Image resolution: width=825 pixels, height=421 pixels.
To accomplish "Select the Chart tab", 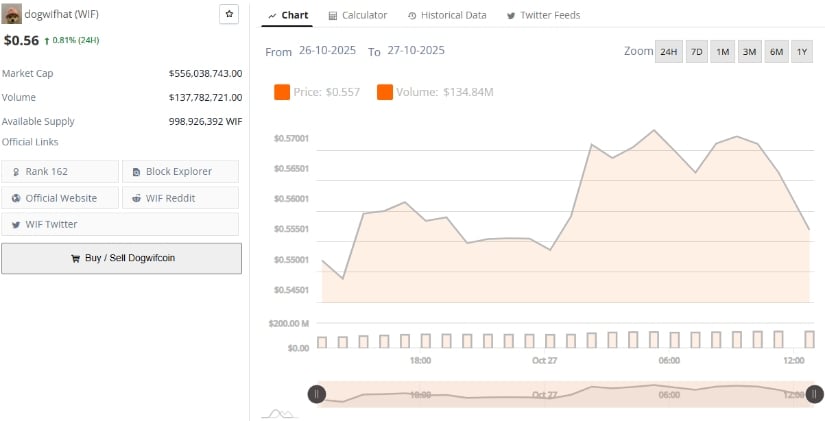I will [287, 15].
